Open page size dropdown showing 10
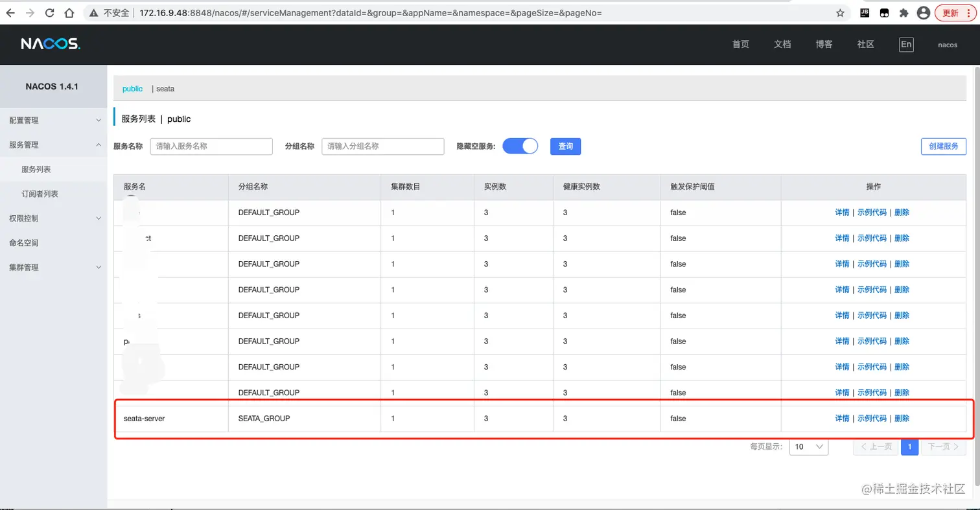980x510 pixels. click(809, 446)
